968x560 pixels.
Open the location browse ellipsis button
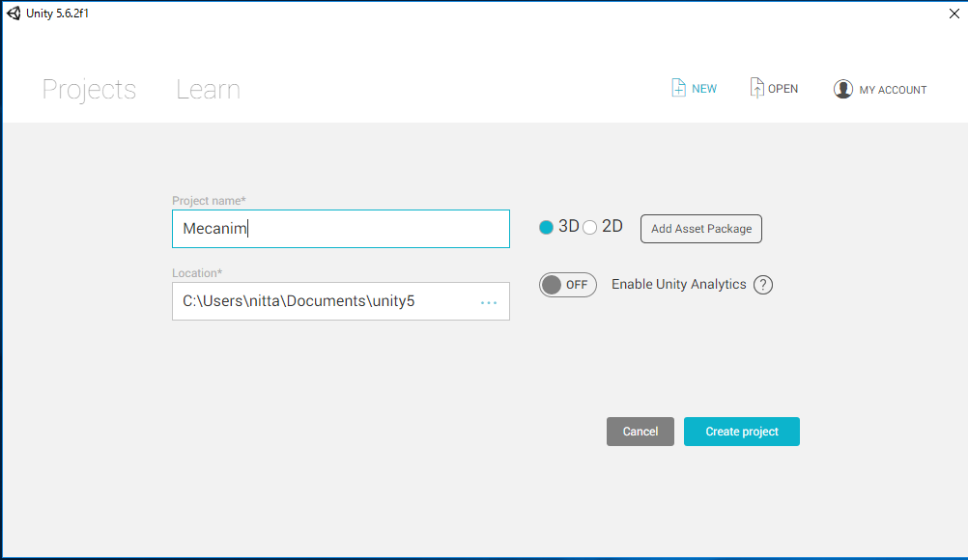[489, 302]
